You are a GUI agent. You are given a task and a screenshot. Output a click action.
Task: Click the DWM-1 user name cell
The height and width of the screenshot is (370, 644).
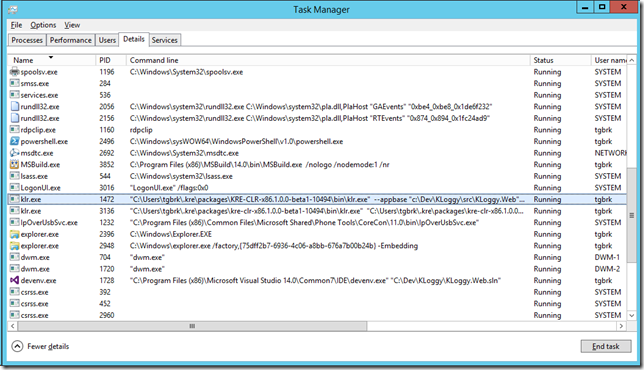click(607, 257)
